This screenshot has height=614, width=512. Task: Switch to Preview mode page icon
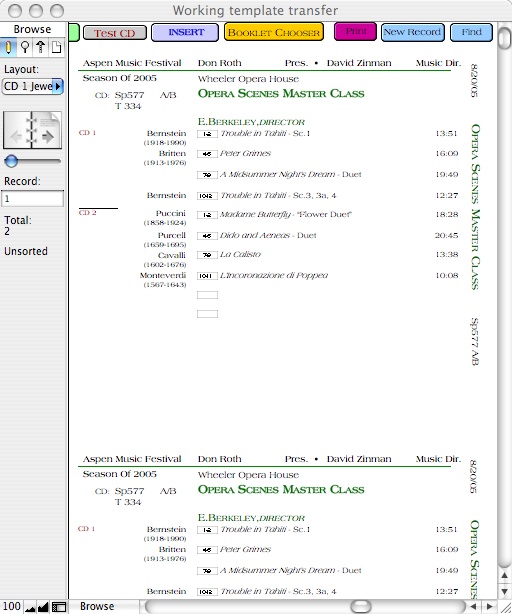coord(56,47)
